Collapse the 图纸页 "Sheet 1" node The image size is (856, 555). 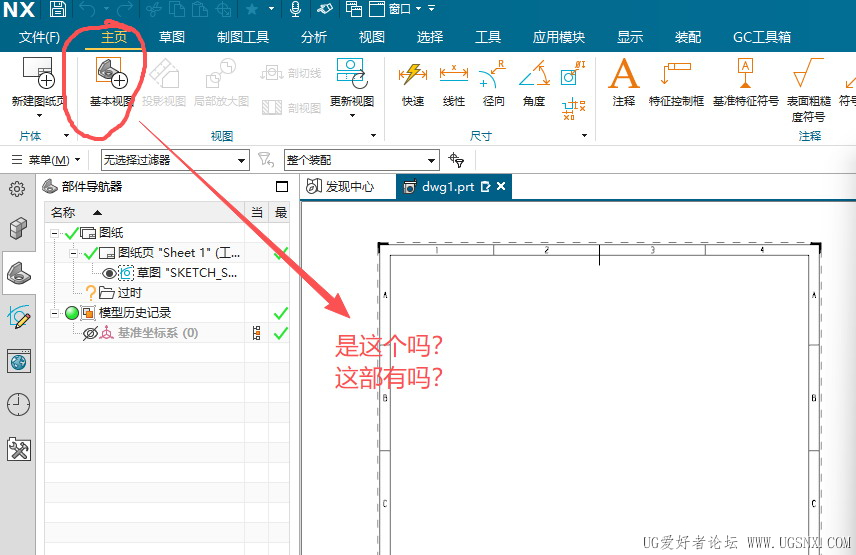73,253
